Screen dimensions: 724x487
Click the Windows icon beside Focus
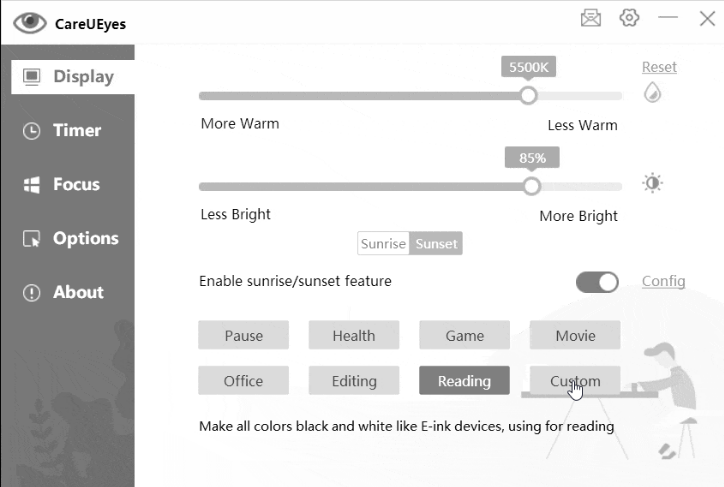tap(31, 185)
